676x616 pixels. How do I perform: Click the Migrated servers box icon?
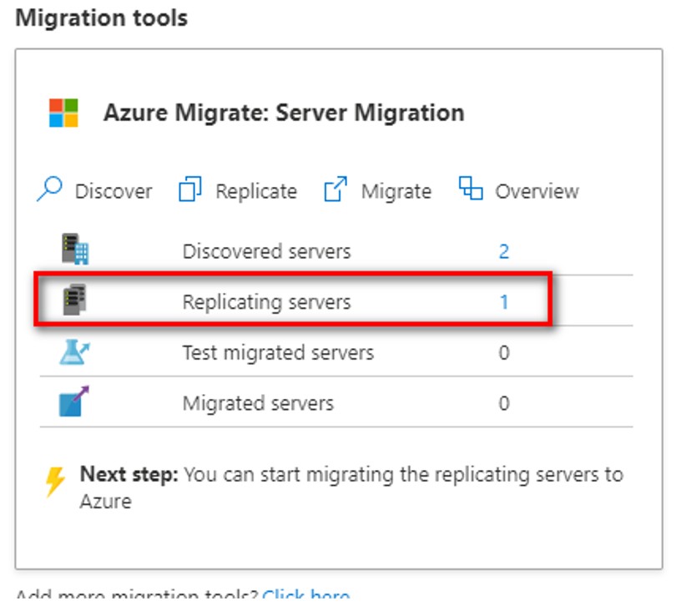(73, 401)
